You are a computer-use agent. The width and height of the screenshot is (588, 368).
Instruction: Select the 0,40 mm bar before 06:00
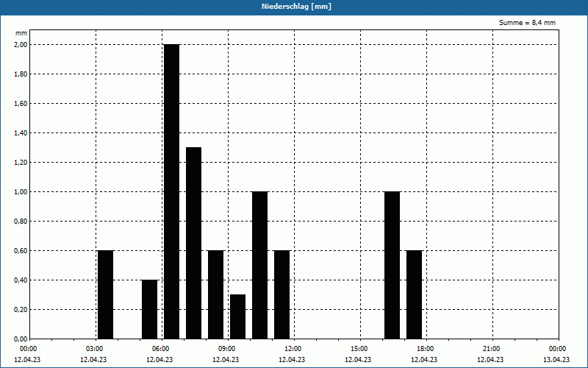150,309
